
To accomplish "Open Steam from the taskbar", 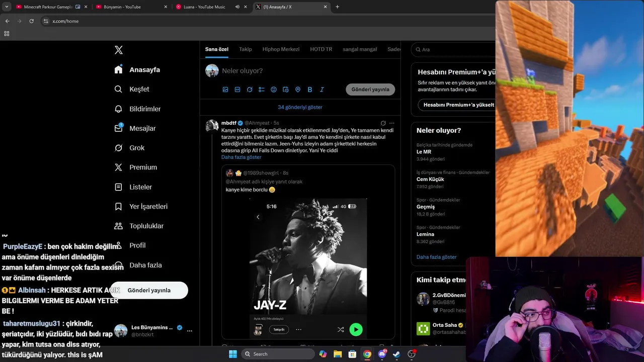I will pyautogui.click(x=397, y=354).
